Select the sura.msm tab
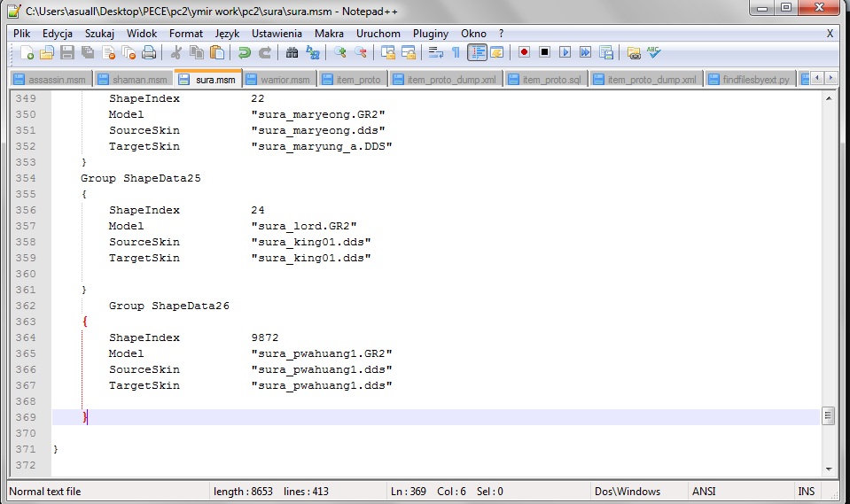This screenshot has width=850, height=504. 208,79
